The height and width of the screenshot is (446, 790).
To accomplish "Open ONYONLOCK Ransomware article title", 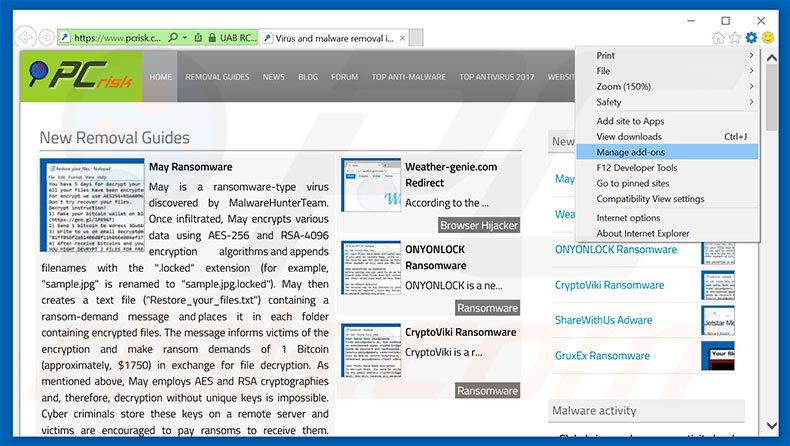I will (x=436, y=258).
